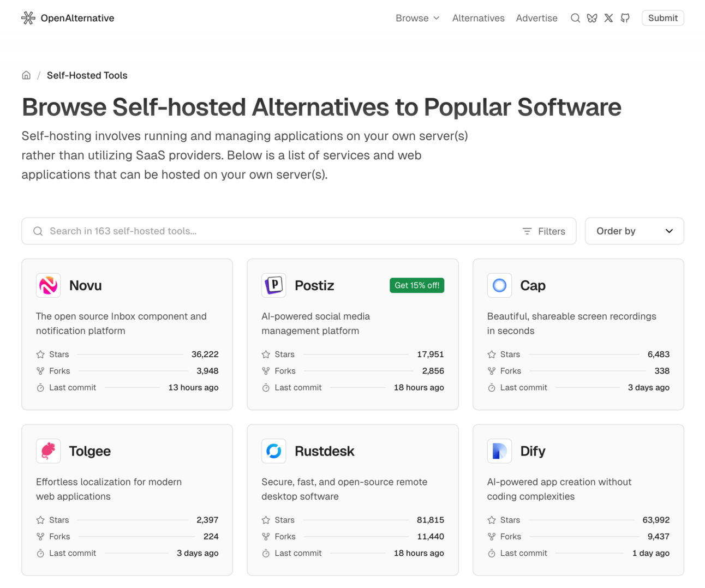Click the OpenAlternative brand name
This screenshot has width=705, height=588.
click(77, 18)
